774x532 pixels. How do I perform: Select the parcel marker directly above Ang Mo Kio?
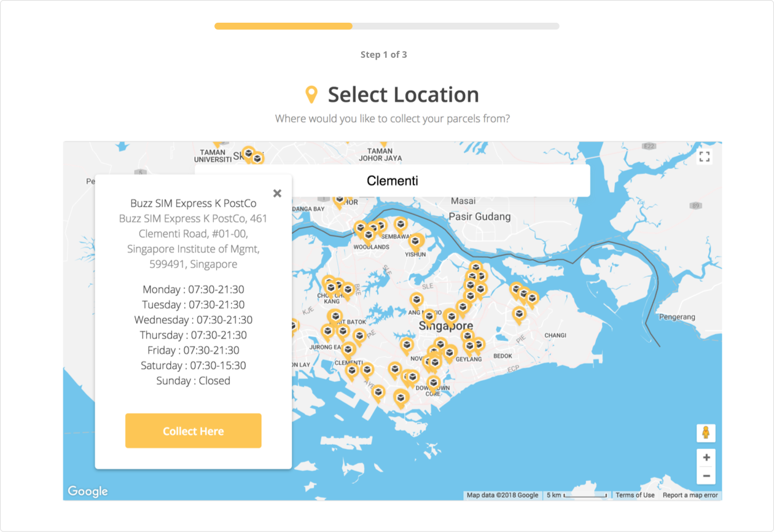(417, 300)
